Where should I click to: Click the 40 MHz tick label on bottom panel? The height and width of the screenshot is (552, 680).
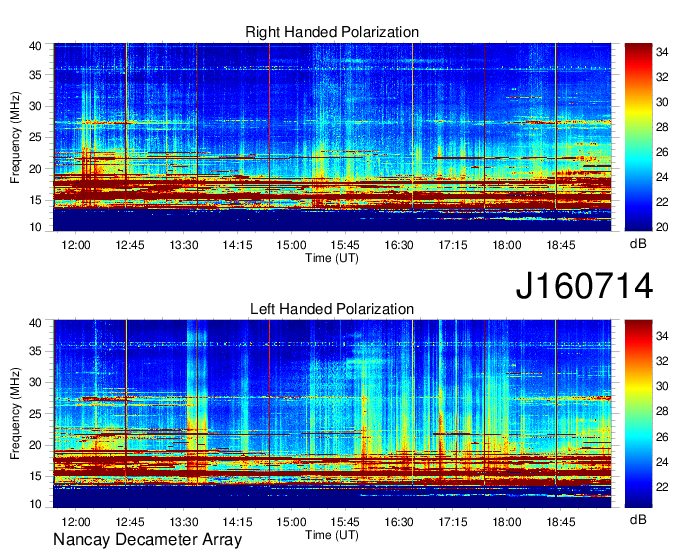(x=35, y=323)
